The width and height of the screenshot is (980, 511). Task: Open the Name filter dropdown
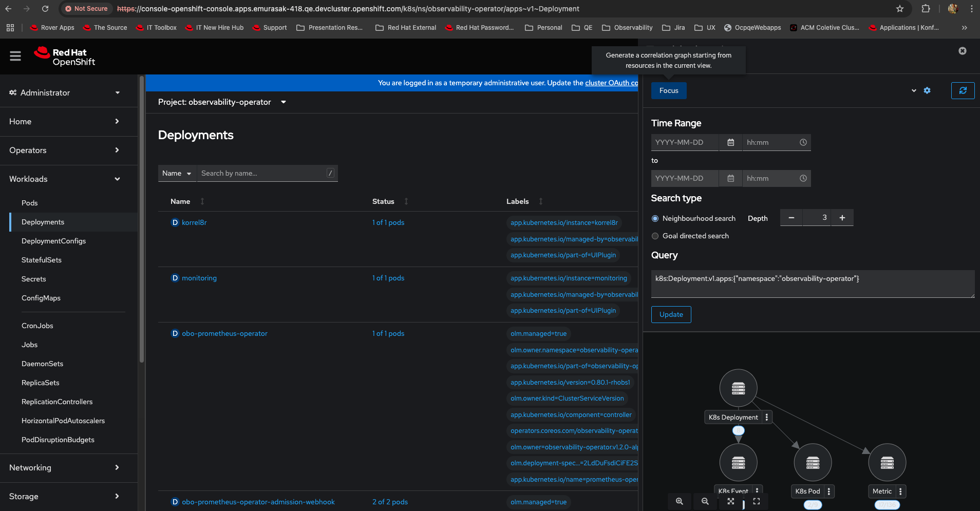click(x=177, y=174)
